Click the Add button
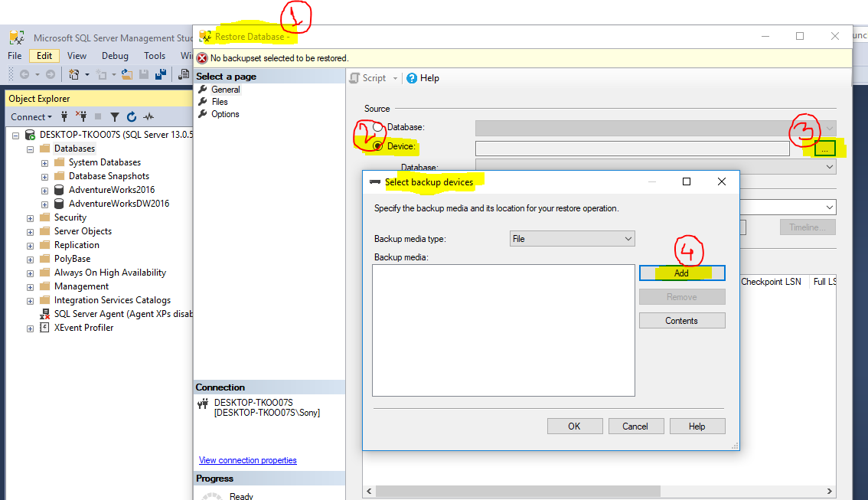Viewport: 868px width, 500px height. coord(682,273)
